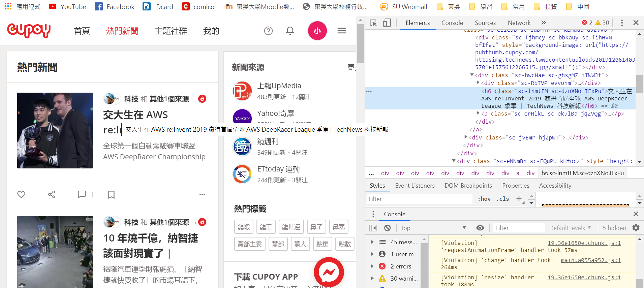Click the red error count badge in DevTools
The height and width of the screenshot is (288, 644).
point(587,23)
